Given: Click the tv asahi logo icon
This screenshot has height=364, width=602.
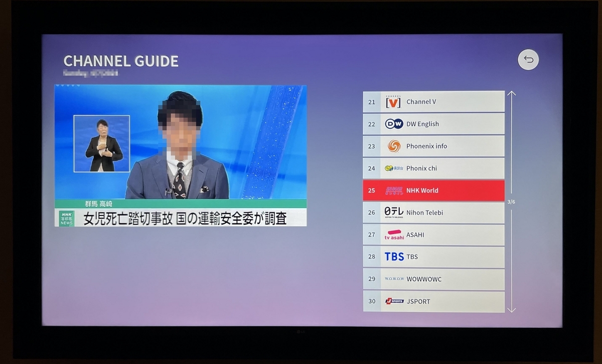Looking at the screenshot, I should pyautogui.click(x=394, y=235).
